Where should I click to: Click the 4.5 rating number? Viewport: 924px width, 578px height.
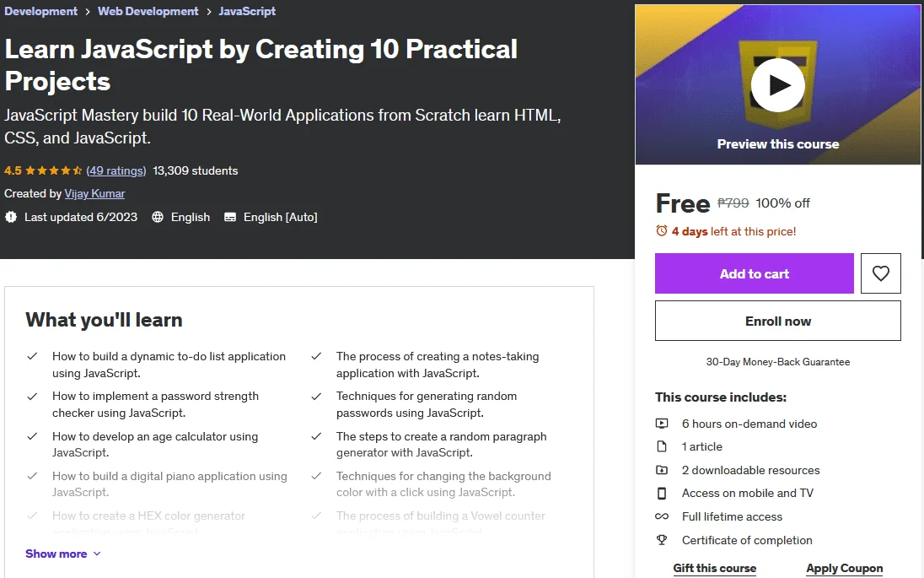13,170
